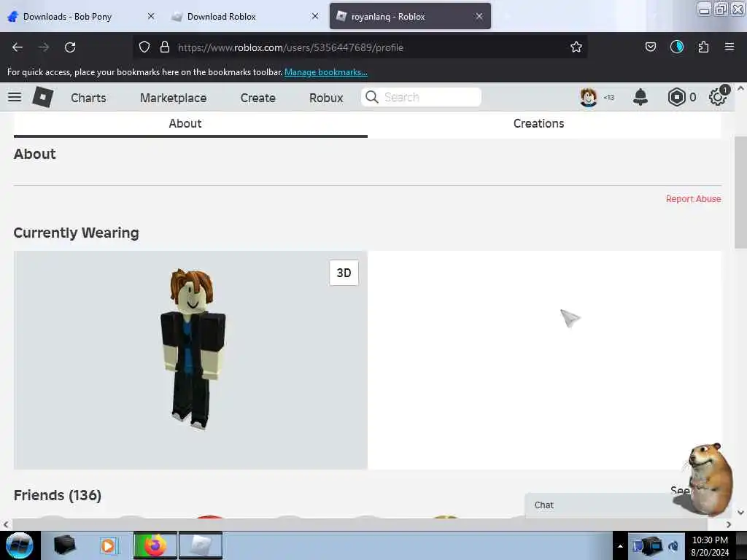Open the Roblox hamburger navigation menu
The image size is (747, 560).
click(15, 97)
